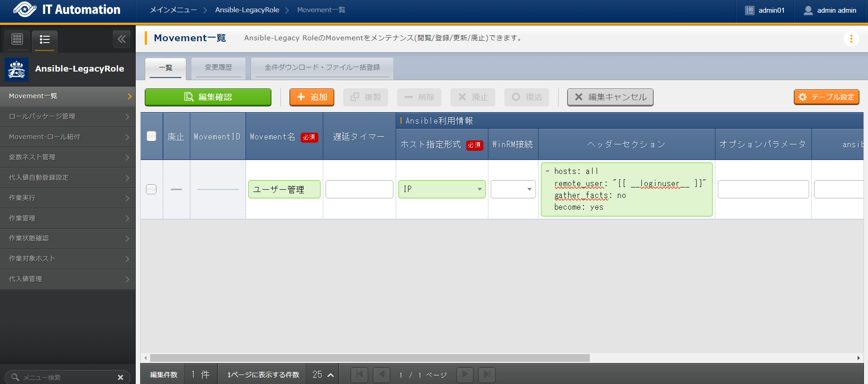Click the admin admin user icon
Screen dimensions: 868x384
pos(808,10)
